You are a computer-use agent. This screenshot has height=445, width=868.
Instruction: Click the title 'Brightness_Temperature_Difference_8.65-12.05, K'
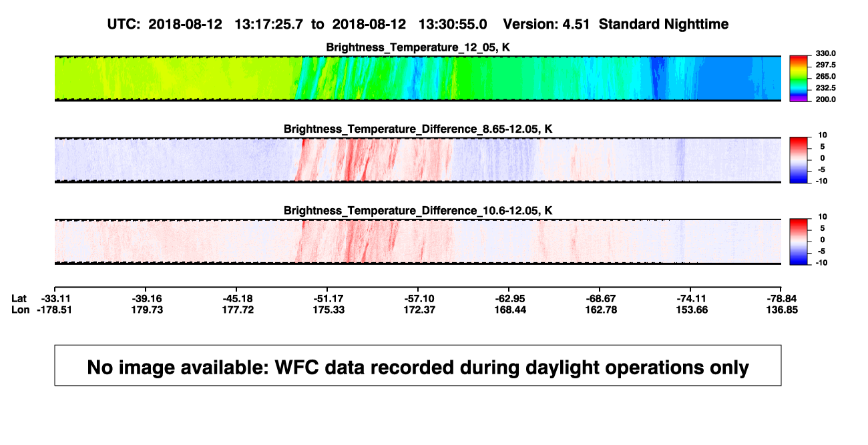pos(418,129)
